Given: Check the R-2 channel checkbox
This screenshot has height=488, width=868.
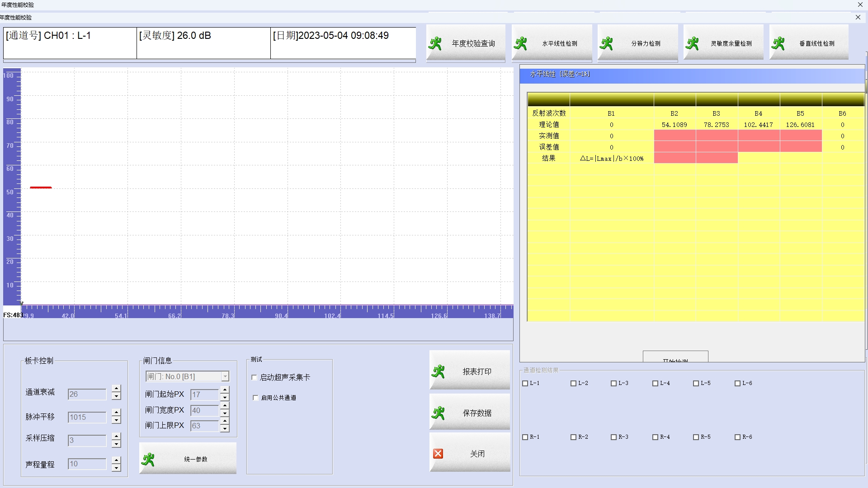Looking at the screenshot, I should [x=573, y=437].
